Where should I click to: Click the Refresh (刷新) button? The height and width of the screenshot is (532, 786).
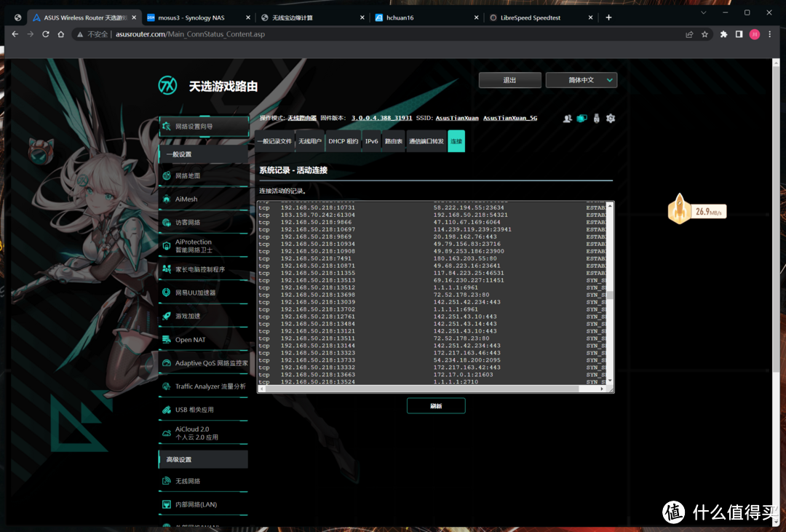(436, 405)
